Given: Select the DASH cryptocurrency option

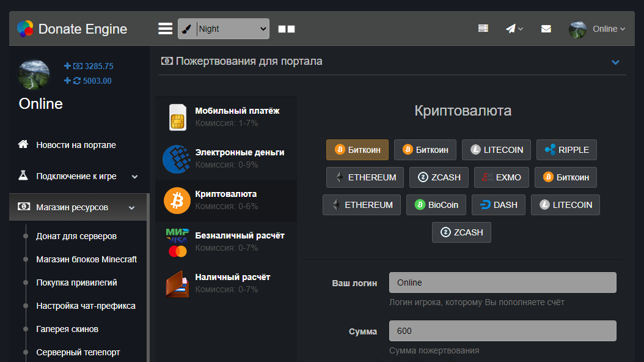Looking at the screenshot, I should point(499,205).
